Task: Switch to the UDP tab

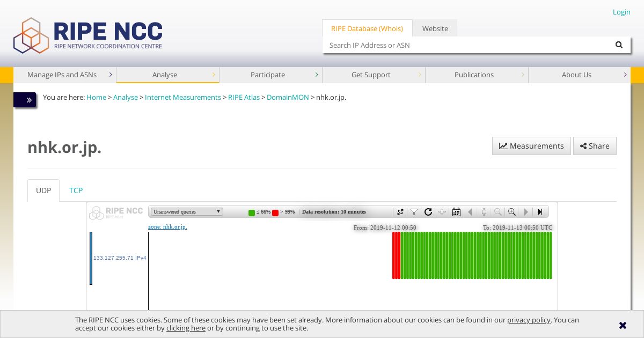Action: [43, 190]
